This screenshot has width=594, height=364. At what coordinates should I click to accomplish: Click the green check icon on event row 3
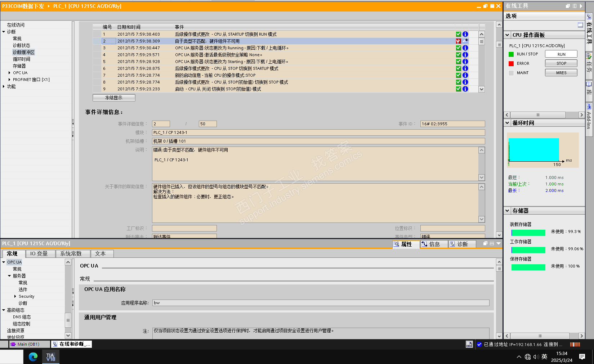point(459,48)
